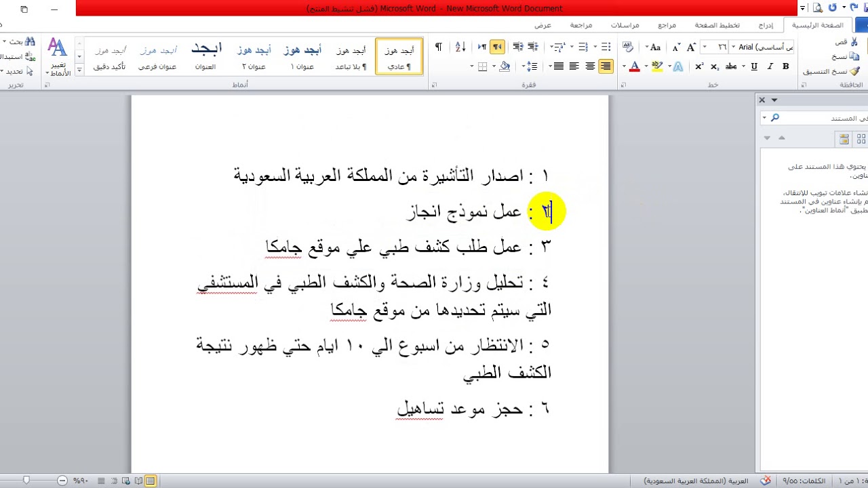Toggle align text right
This screenshot has width=868, height=488.
606,66
